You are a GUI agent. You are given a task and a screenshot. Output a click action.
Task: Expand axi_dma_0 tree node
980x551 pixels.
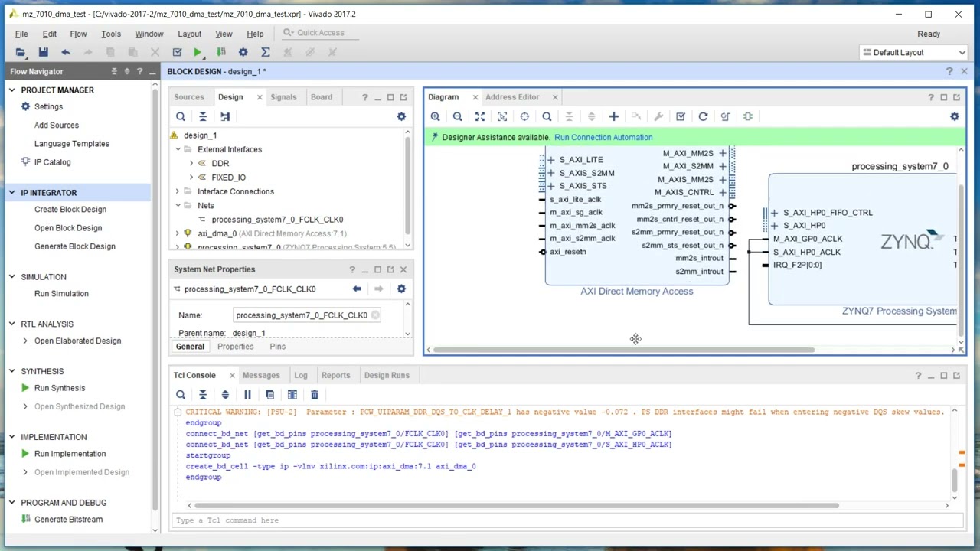pos(178,233)
